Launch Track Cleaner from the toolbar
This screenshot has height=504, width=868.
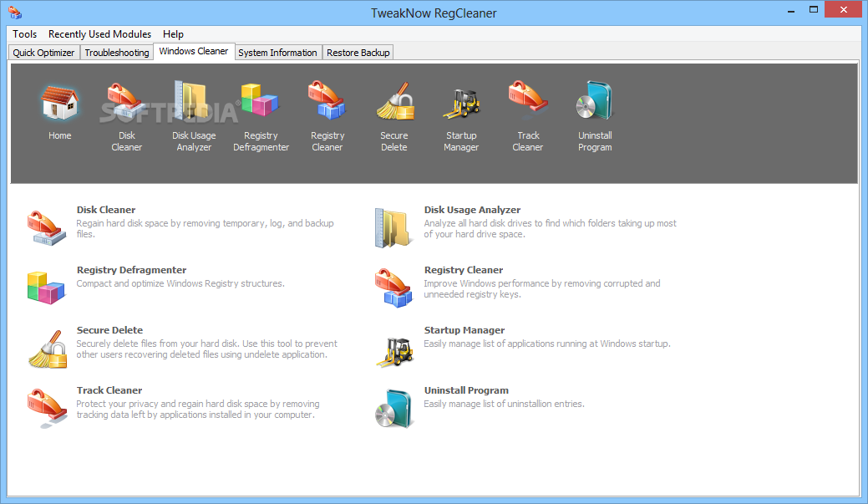pos(528,98)
